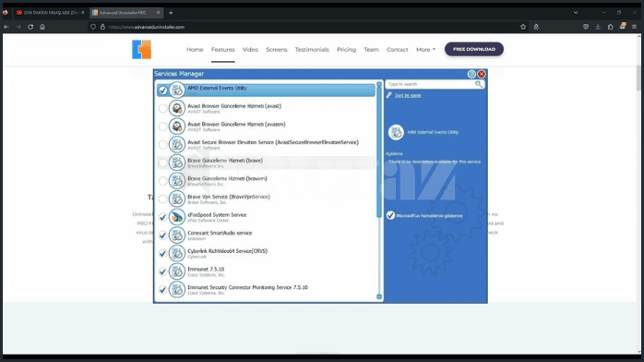Open the browser hamburger menu
The width and height of the screenshot is (644, 362).
[634, 27]
